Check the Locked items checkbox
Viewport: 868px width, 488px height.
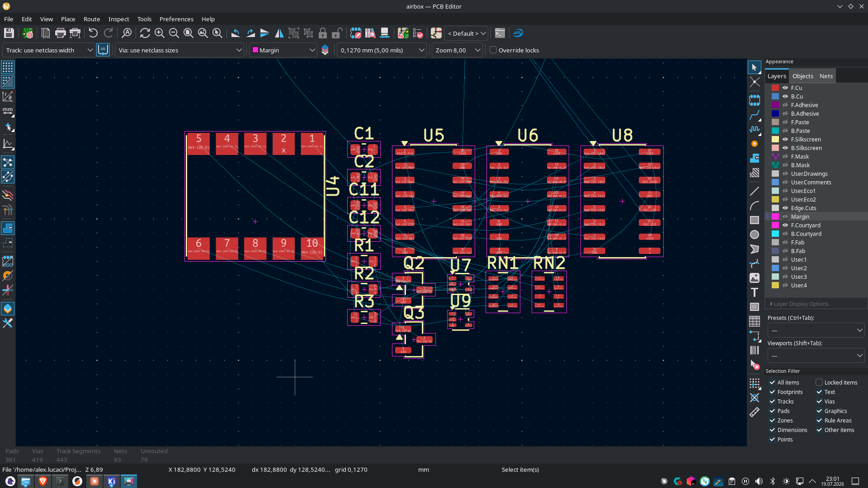click(x=819, y=382)
